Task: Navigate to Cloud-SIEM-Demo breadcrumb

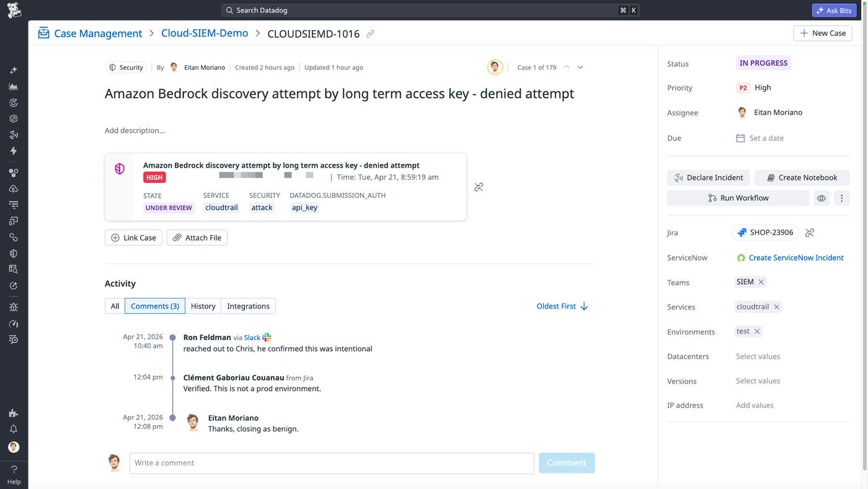Action: tap(205, 34)
